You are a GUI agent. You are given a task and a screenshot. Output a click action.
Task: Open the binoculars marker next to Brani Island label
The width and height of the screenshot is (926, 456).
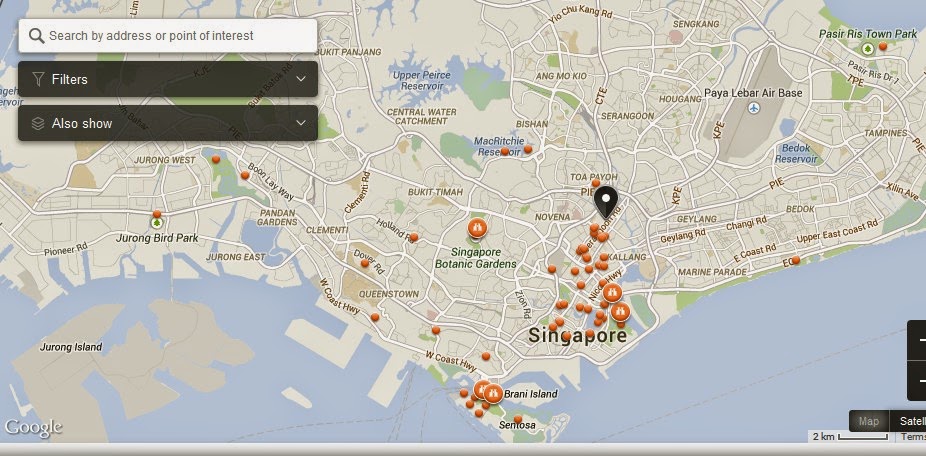coord(493,393)
